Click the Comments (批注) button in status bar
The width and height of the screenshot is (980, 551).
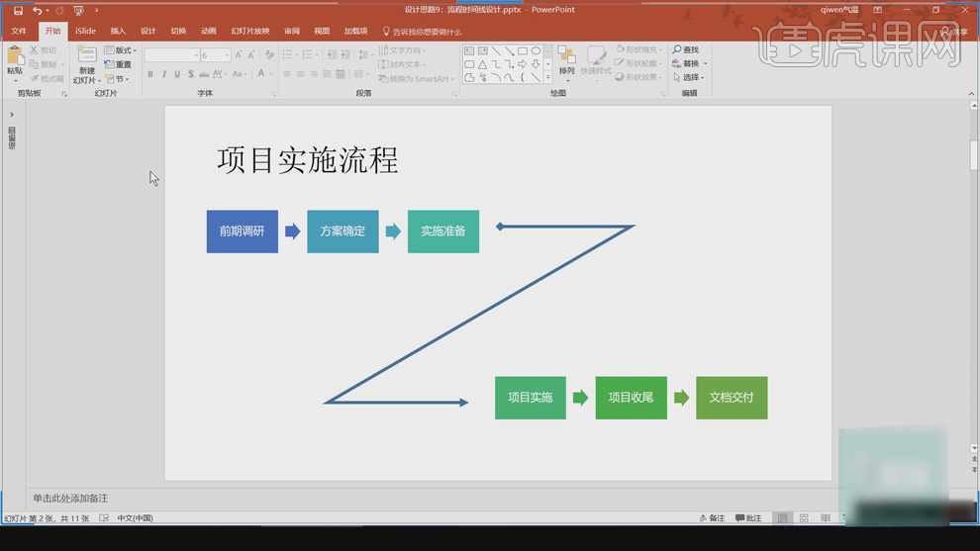(x=748, y=518)
